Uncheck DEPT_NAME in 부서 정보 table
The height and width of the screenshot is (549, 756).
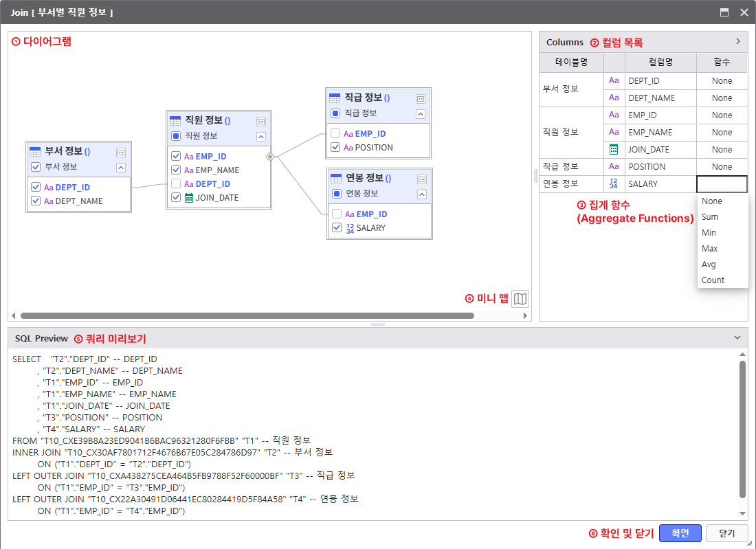[36, 201]
